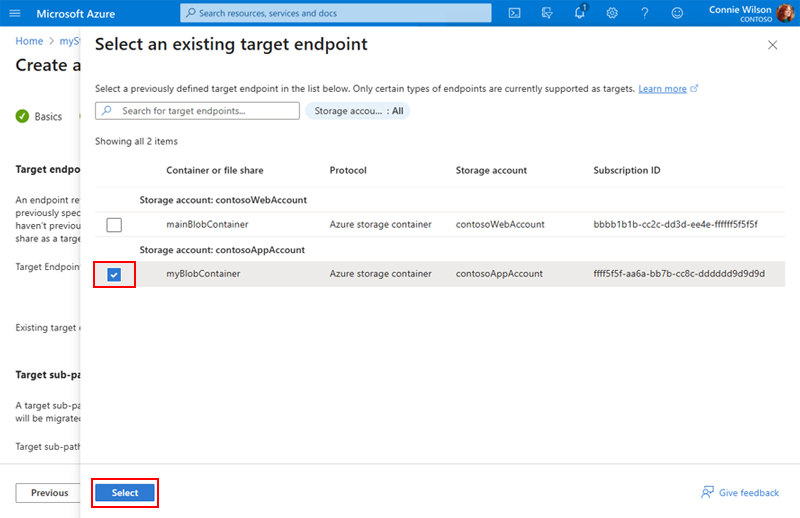The image size is (800, 518).
Task: Collapse the Storage account: contosoWebAccount group
Action: click(223, 200)
